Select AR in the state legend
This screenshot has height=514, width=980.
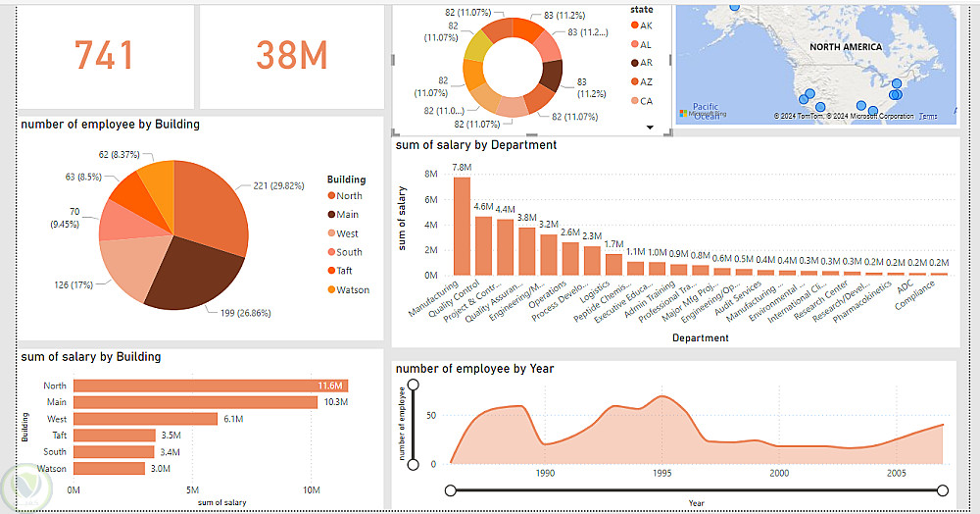tap(642, 63)
